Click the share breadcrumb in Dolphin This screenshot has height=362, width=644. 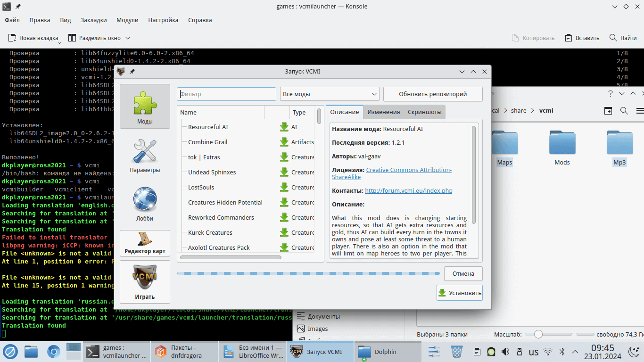pos(519,111)
